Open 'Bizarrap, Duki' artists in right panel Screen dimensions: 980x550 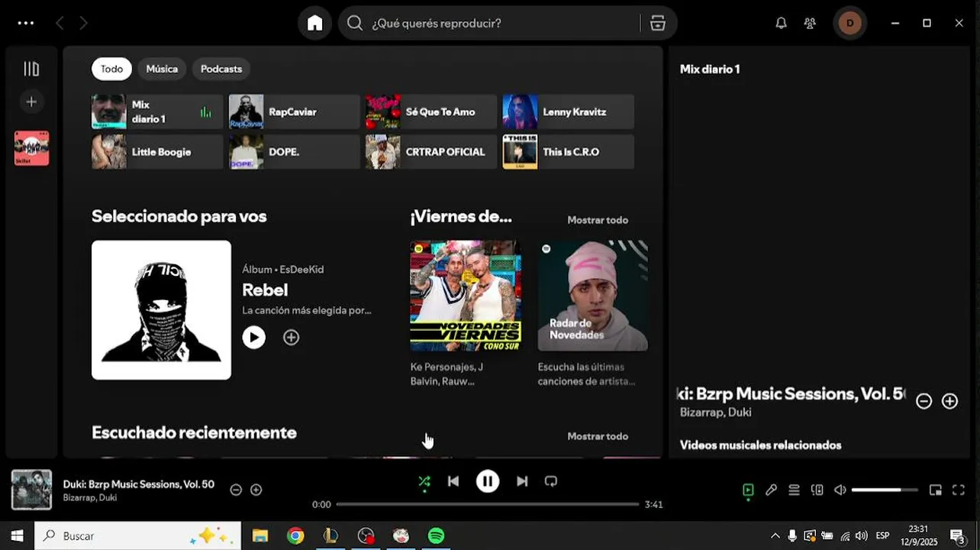[x=716, y=412]
